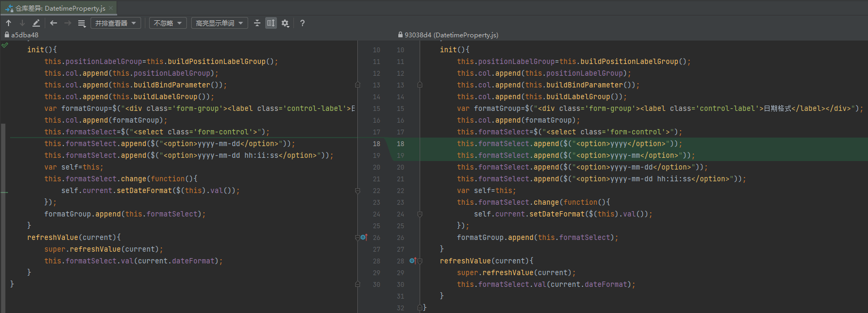Click override marker icon at left line 26
This screenshot has width=868, height=313.
click(364, 237)
